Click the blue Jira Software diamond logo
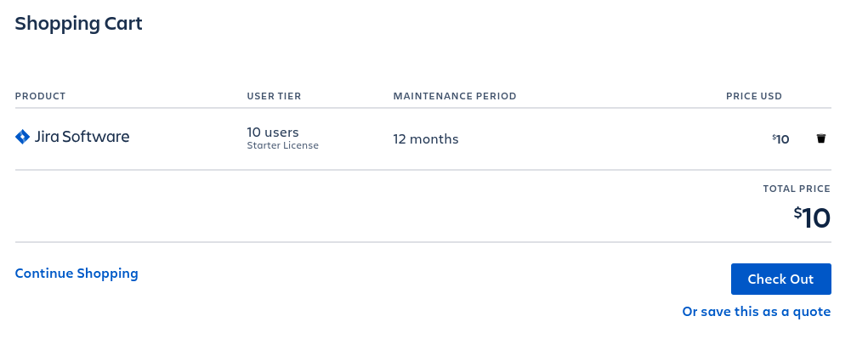Image resolution: width=868 pixels, height=350 pixels. 22,137
